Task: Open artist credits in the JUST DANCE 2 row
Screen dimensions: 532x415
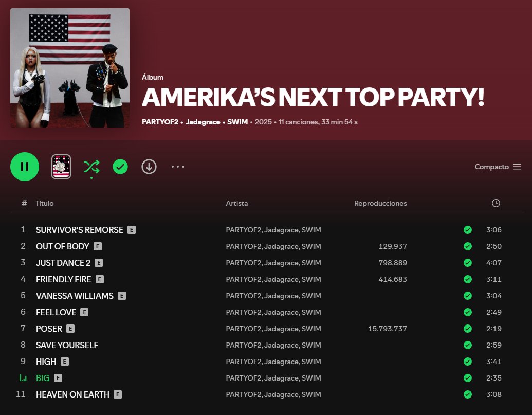Action: 273,263
